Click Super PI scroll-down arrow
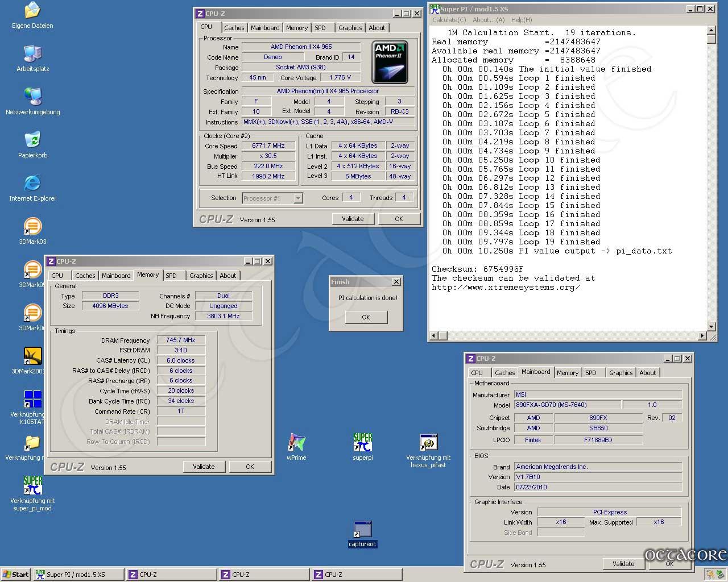 tap(711, 327)
